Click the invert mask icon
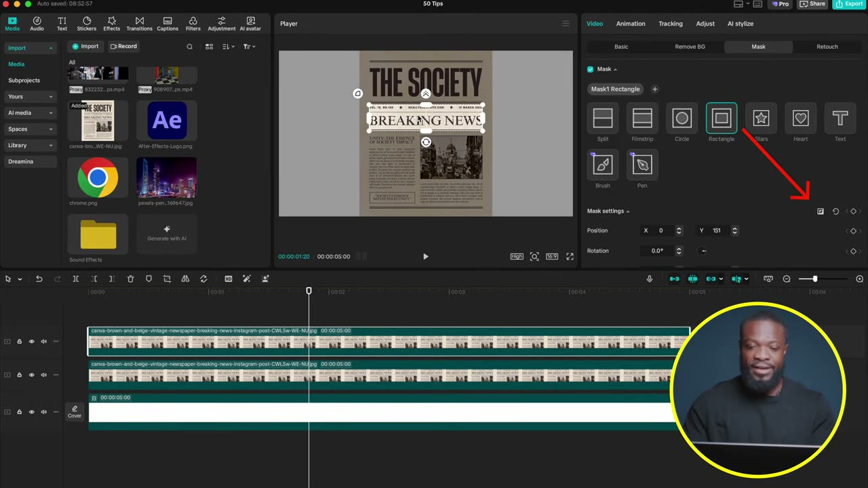Viewport: 868px width, 488px height. tap(821, 211)
